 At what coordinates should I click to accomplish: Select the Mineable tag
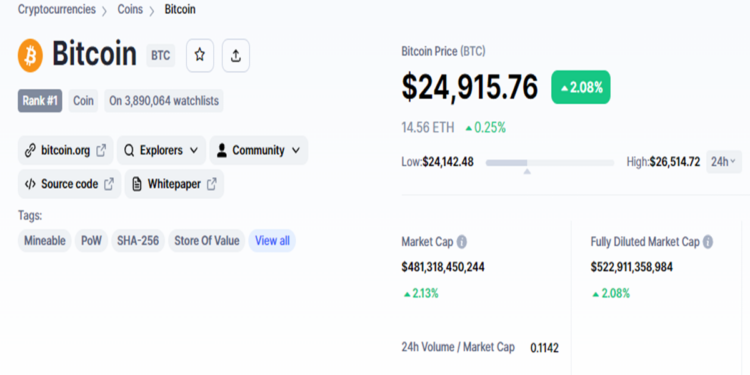click(x=45, y=241)
